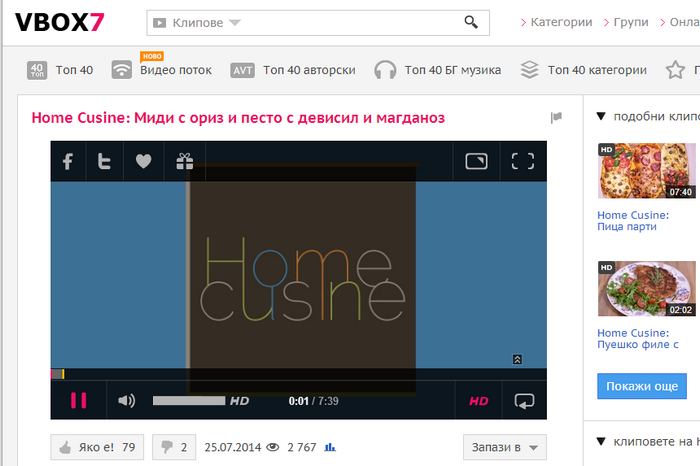Collapse the подобни клипове section
The height and width of the screenshot is (466, 700).
pos(600,115)
